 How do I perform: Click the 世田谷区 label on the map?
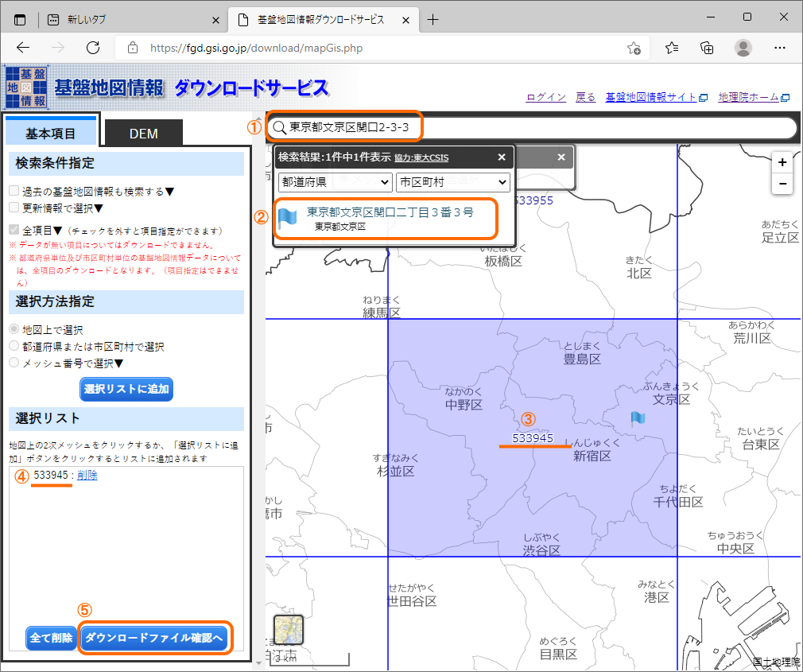[x=411, y=601]
